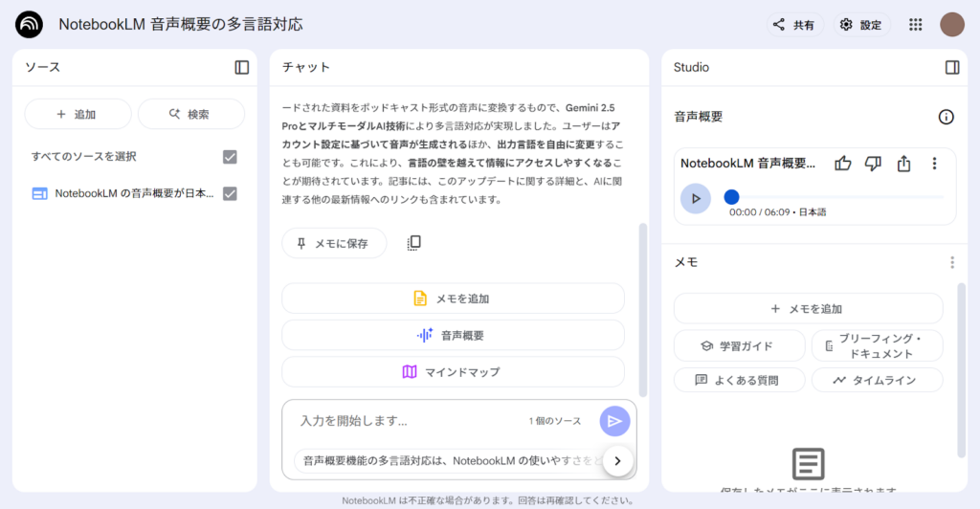Image resolution: width=980 pixels, height=509 pixels.
Task: Click the Studio notes scrollbar
Action: pos(961,370)
